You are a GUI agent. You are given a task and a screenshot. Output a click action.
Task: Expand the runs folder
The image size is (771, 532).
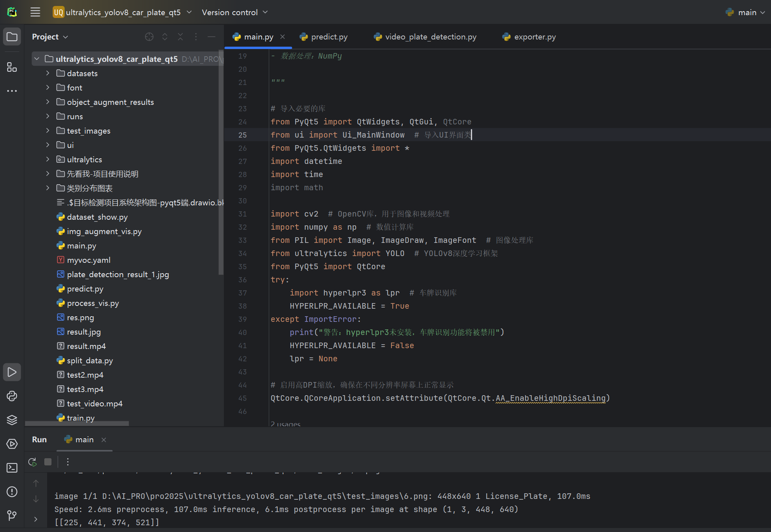point(47,116)
